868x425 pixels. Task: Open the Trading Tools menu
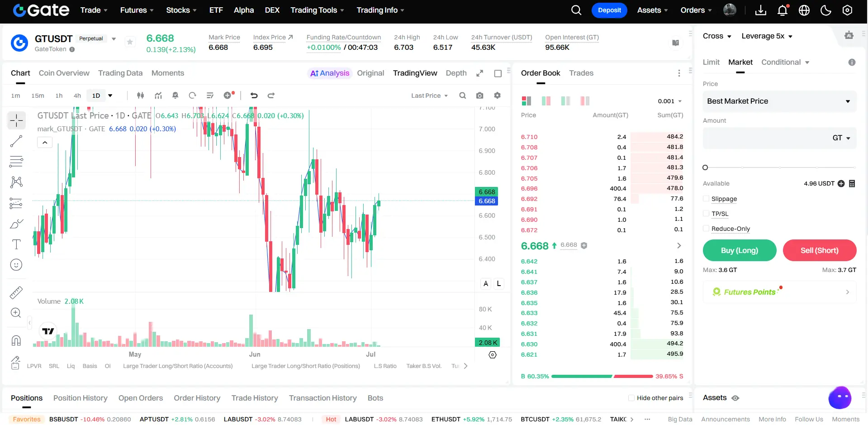317,10
